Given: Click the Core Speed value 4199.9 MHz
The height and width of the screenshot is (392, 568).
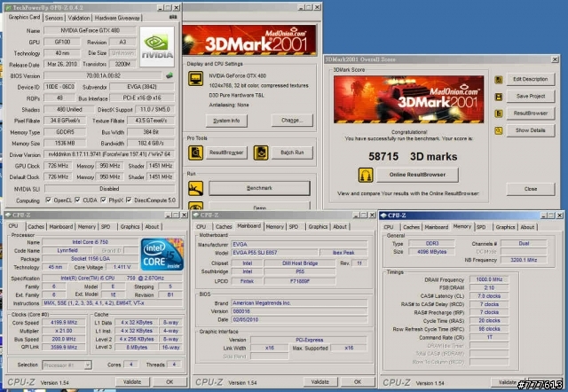Looking at the screenshot, I should [64, 322].
